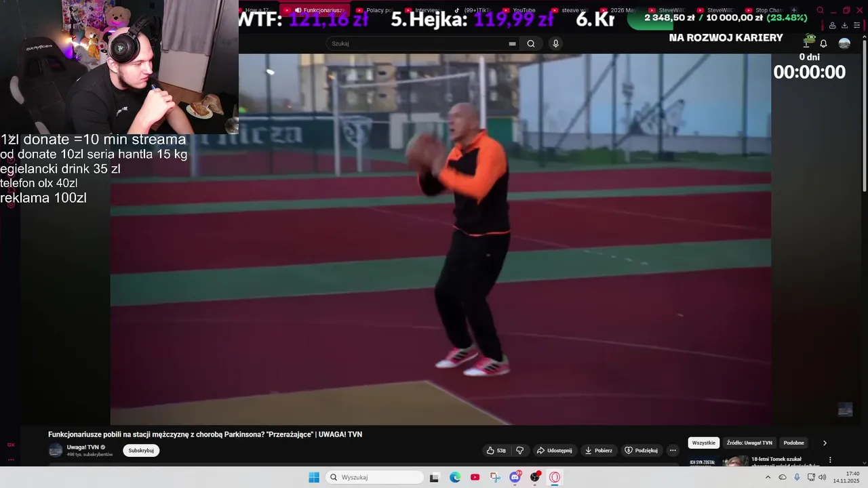This screenshot has height=488, width=868.
Task: Click the '498 tys. subskrybentów' text
Action: (x=90, y=454)
